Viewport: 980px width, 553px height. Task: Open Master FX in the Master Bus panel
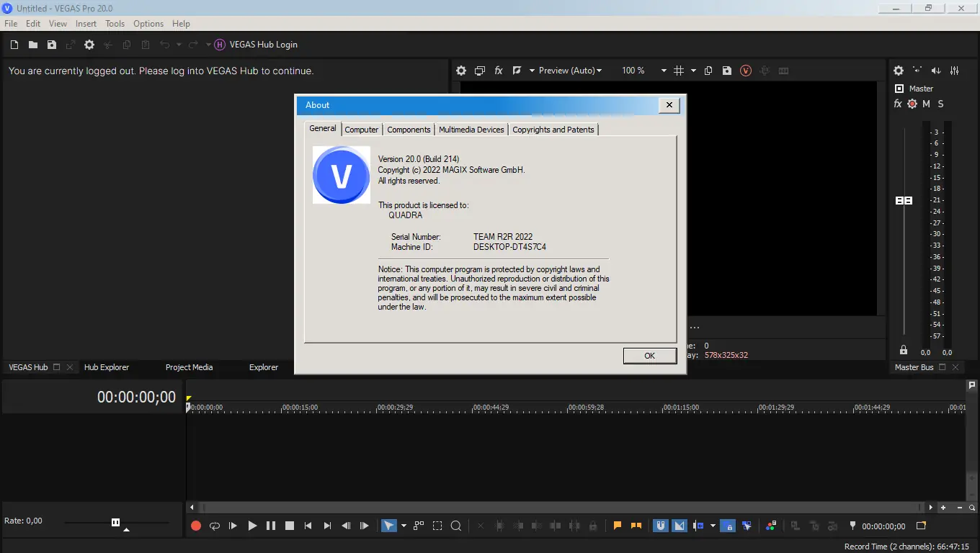[x=898, y=104]
